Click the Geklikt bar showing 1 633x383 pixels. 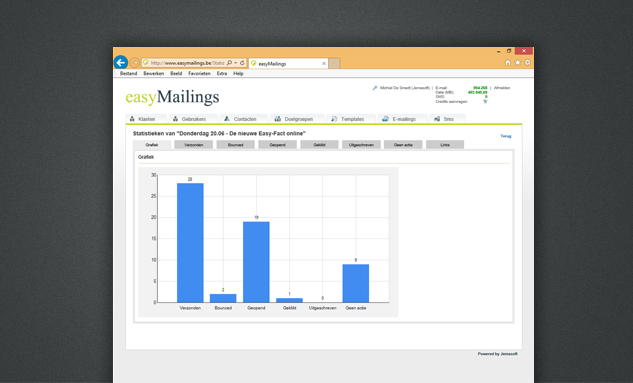pyautogui.click(x=289, y=300)
